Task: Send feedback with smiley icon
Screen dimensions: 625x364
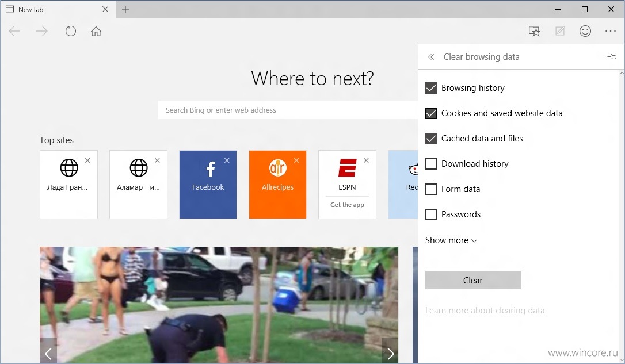Action: click(x=585, y=31)
